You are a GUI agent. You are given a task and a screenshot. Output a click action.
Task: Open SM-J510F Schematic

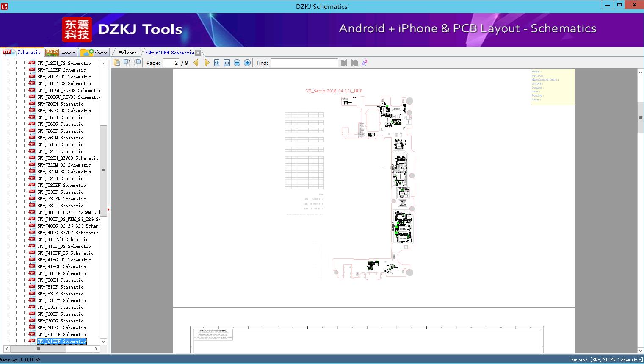[x=60, y=287]
